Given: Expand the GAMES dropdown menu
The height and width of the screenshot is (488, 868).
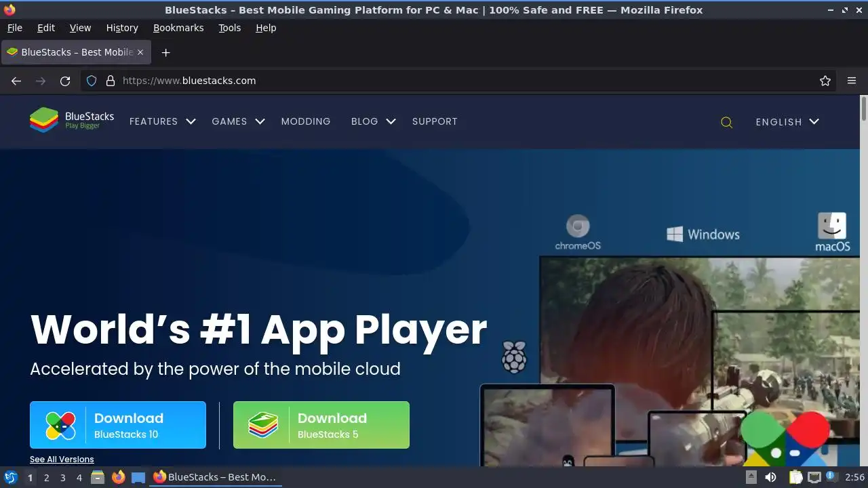Looking at the screenshot, I should click(x=238, y=121).
